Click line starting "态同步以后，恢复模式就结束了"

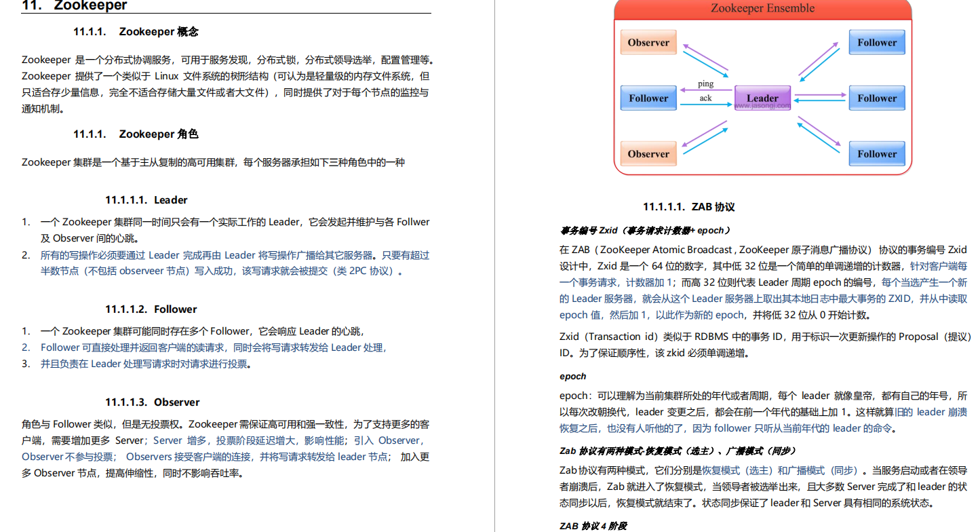point(747,503)
